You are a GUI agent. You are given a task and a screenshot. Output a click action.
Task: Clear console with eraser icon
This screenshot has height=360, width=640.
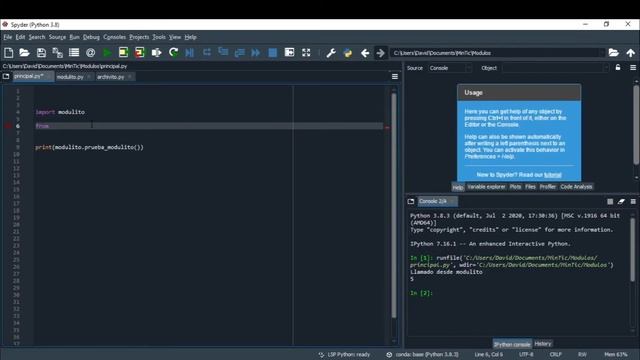621,202
